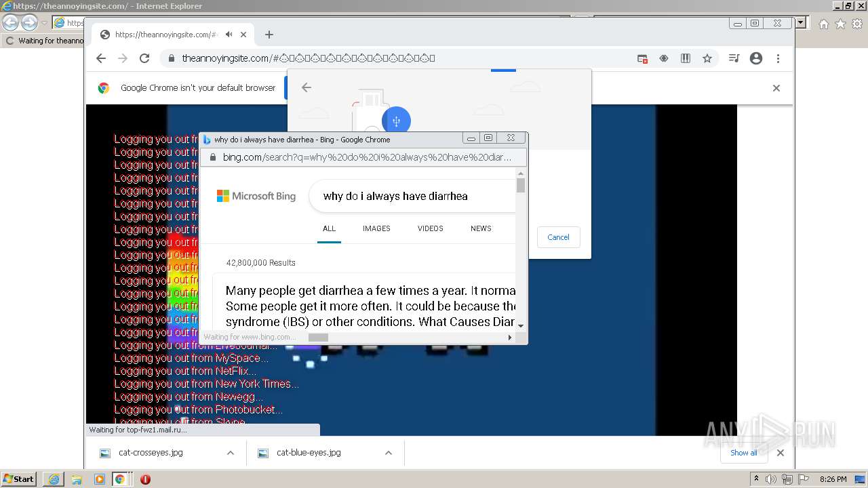Click the Bing popup vertical scrollbar thumb
Screen dimensions: 868x488
pyautogui.click(x=521, y=185)
